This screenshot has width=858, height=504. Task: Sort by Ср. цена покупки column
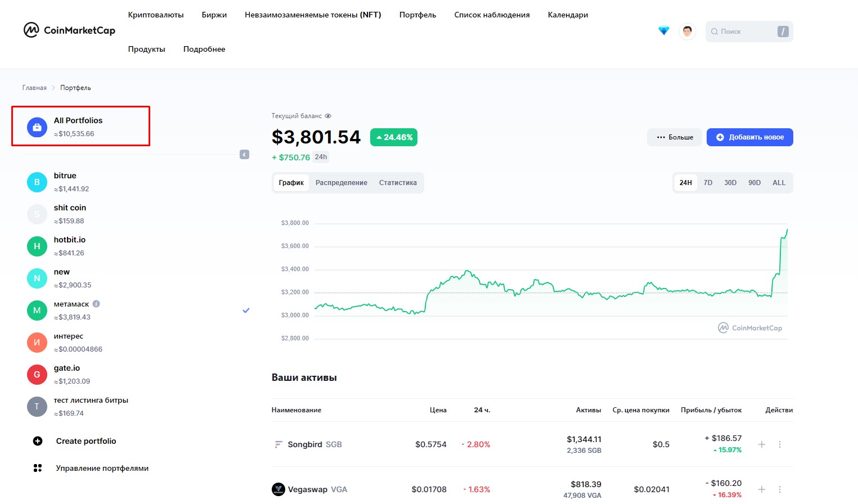point(641,410)
